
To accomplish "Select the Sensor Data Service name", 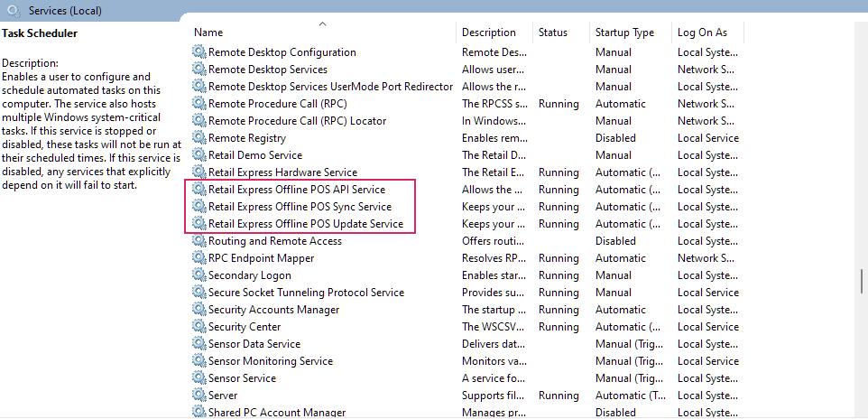I will 254,344.
